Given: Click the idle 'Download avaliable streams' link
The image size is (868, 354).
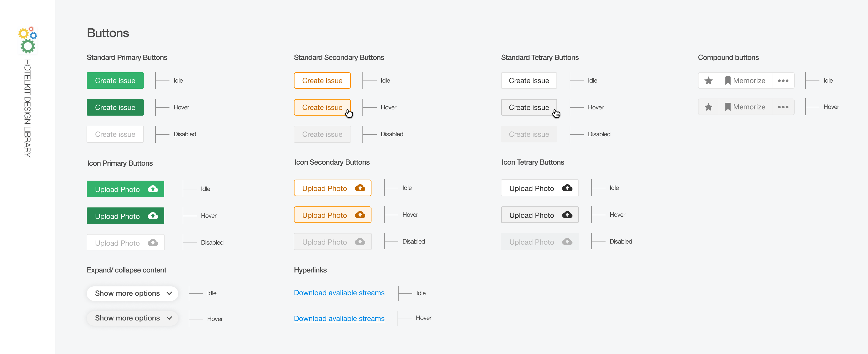Looking at the screenshot, I should 339,293.
